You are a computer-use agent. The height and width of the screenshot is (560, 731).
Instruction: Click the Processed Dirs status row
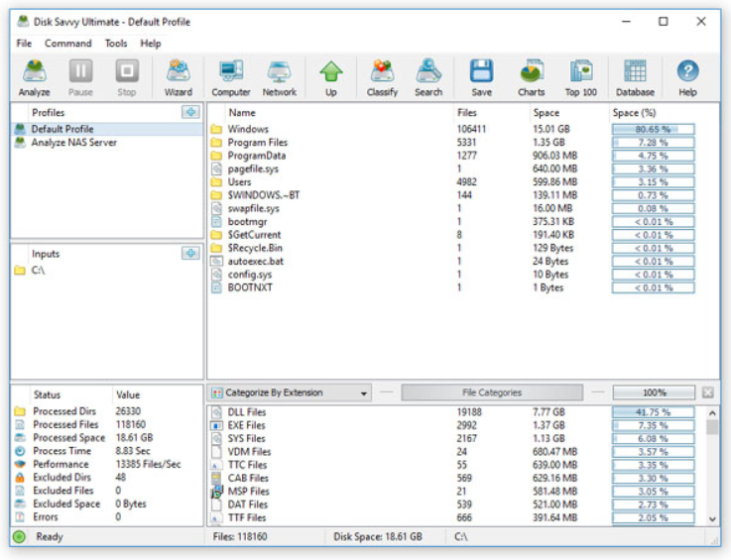[107, 411]
